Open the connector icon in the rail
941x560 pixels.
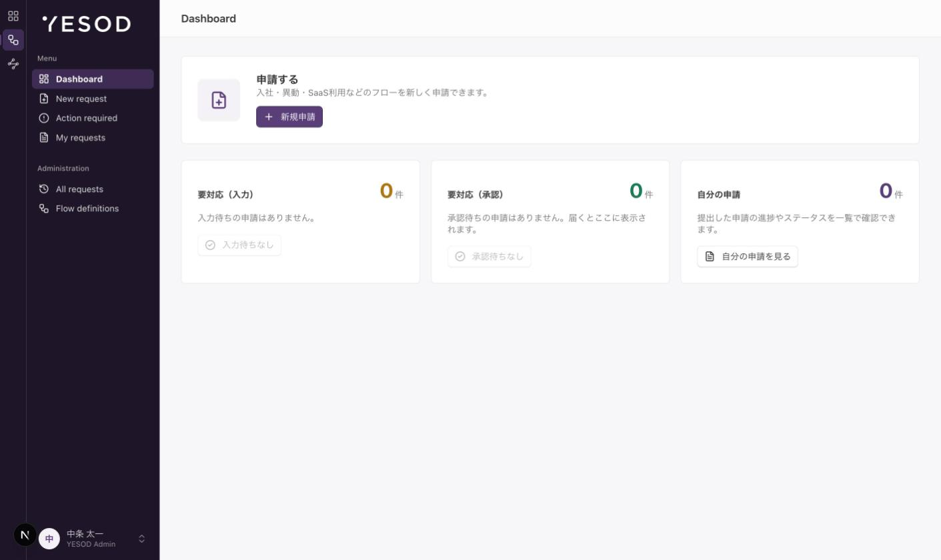13,64
